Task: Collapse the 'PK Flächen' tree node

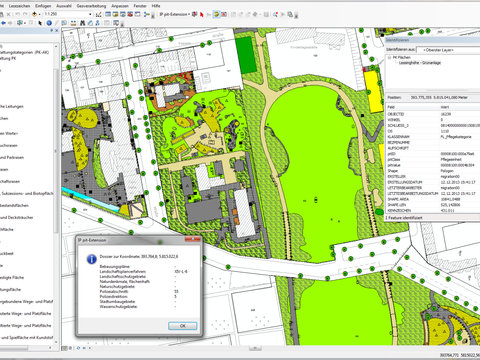Action: coord(389,57)
